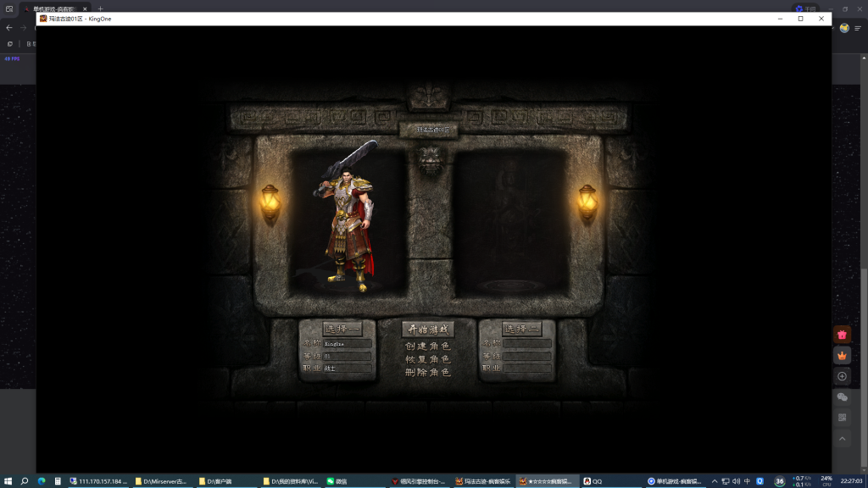The height and width of the screenshot is (488, 868).
Task: Collapse the sidebar using the up chevron
Action: 842,439
